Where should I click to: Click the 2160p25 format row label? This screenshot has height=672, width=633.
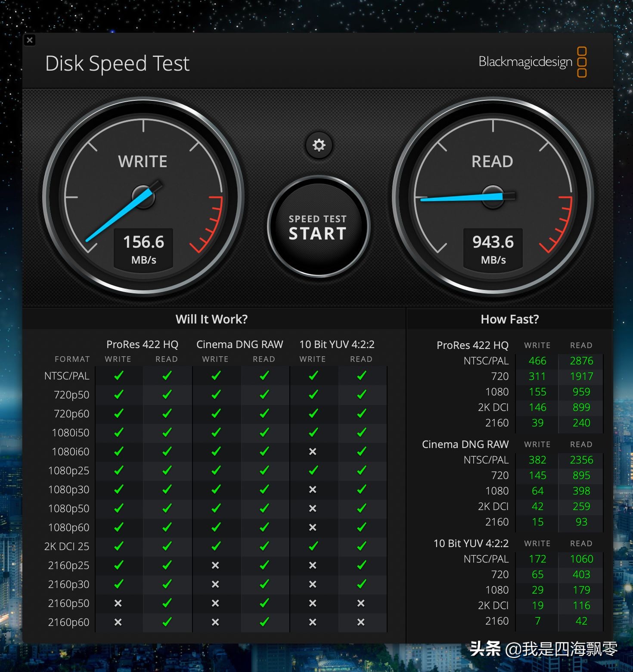pos(68,565)
